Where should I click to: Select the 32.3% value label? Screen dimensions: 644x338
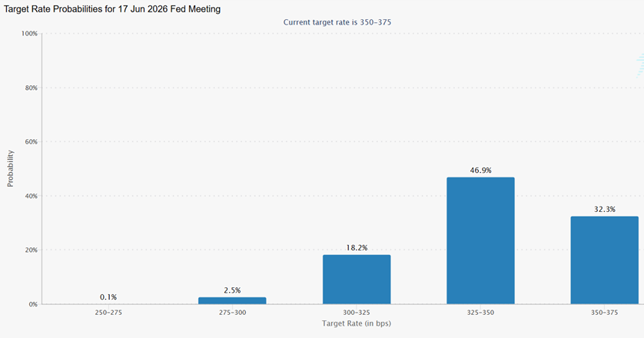pyautogui.click(x=604, y=209)
